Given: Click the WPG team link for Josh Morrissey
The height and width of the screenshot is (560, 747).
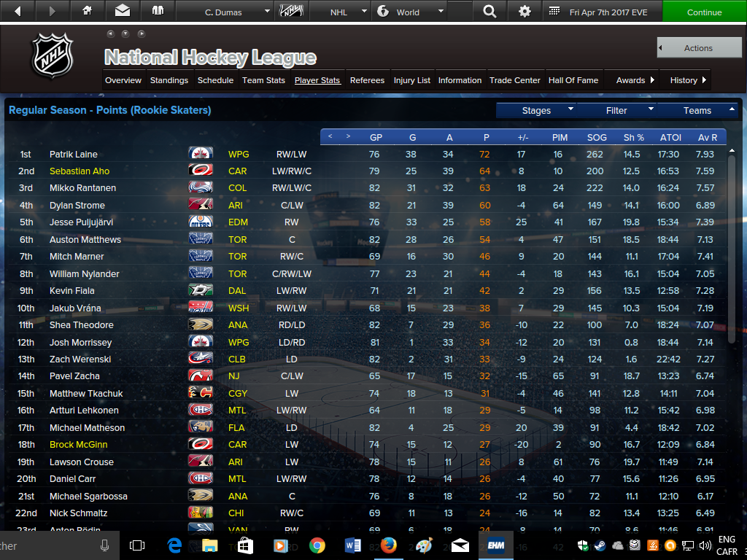Looking at the screenshot, I should point(239,342).
